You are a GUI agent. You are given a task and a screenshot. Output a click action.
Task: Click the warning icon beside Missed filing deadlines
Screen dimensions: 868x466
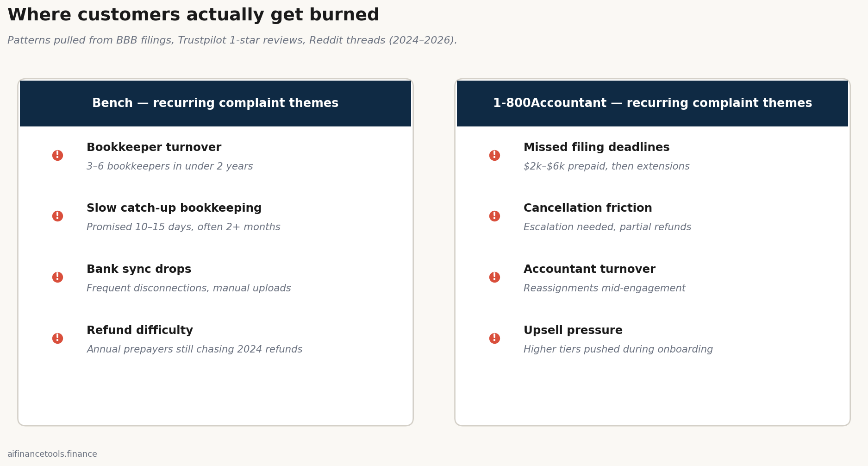(x=494, y=156)
